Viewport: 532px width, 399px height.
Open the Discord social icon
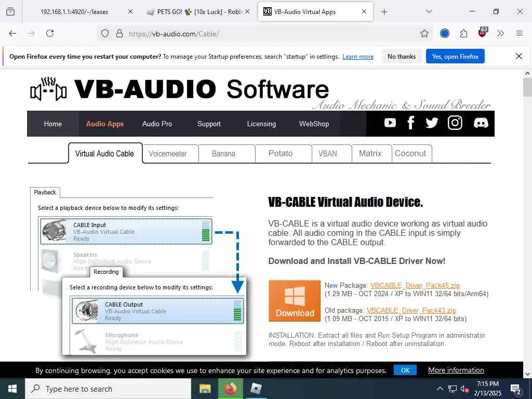pos(481,123)
